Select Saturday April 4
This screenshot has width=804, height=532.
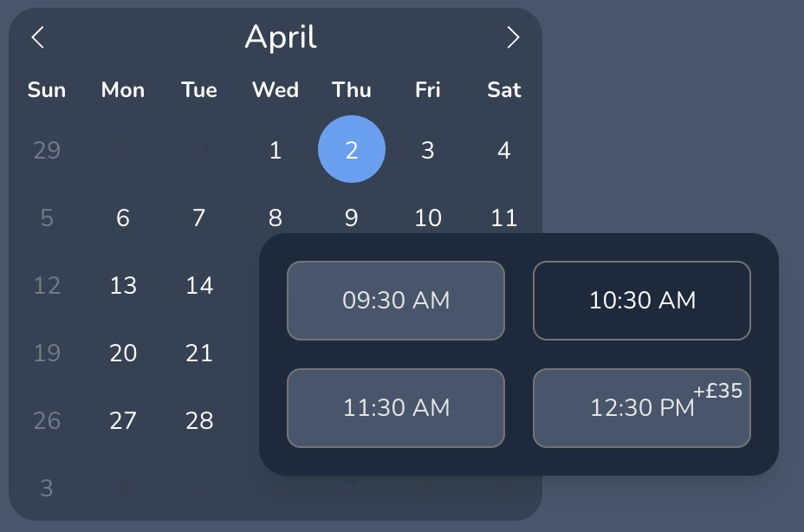pos(503,151)
